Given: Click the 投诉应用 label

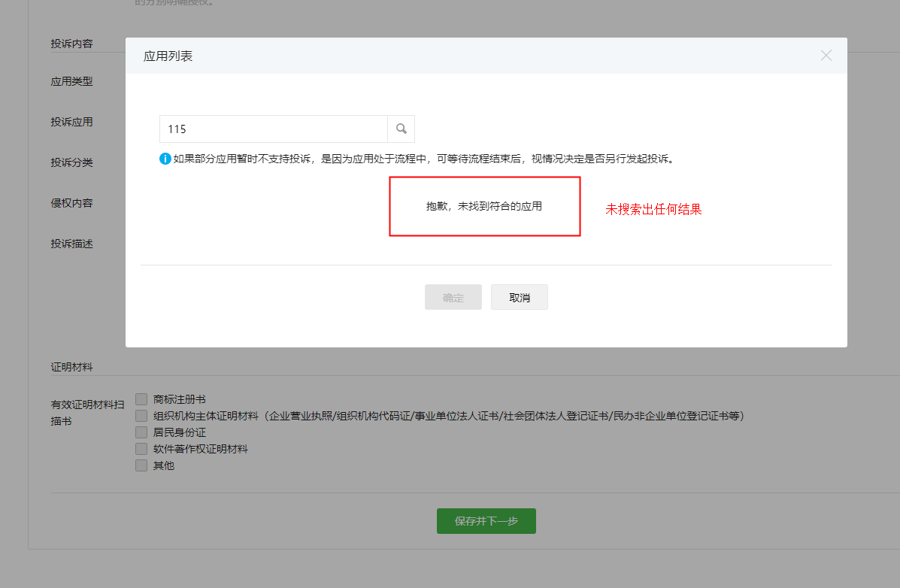Looking at the screenshot, I should [71, 122].
